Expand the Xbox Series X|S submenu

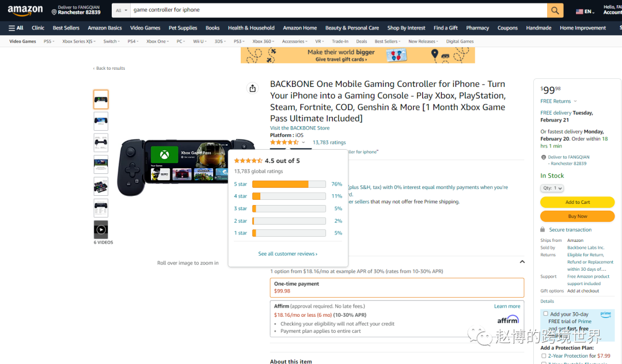pyautogui.click(x=78, y=41)
